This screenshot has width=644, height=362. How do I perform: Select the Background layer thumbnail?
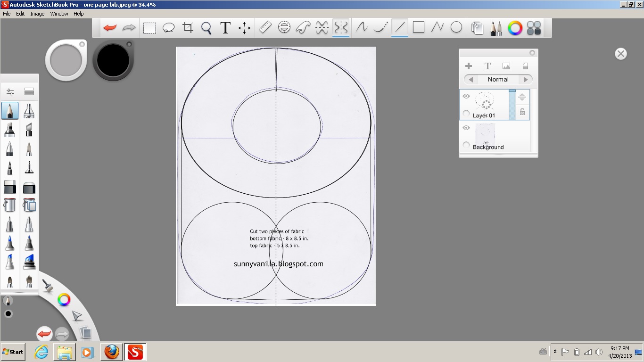click(x=485, y=134)
